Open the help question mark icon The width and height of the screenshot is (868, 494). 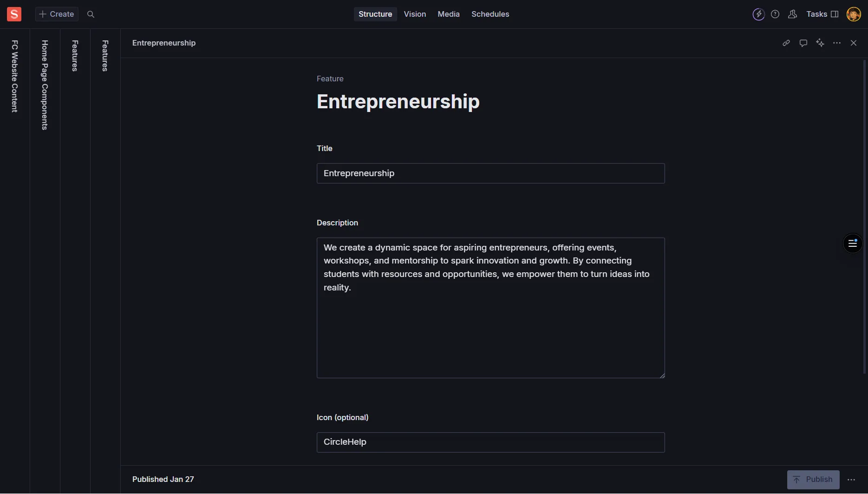775,14
